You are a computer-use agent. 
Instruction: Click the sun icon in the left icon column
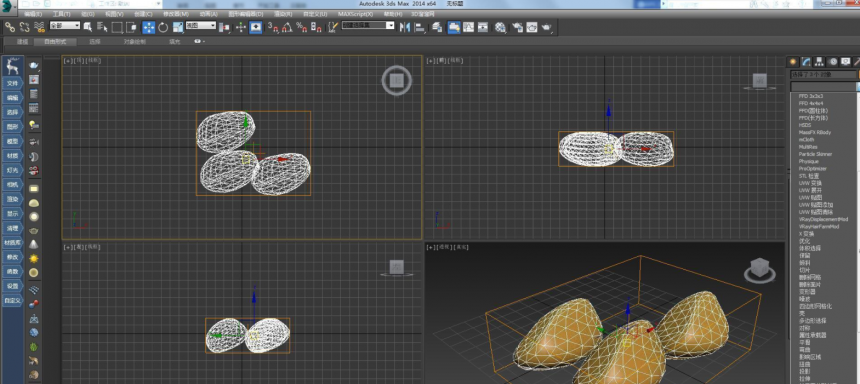(34, 258)
